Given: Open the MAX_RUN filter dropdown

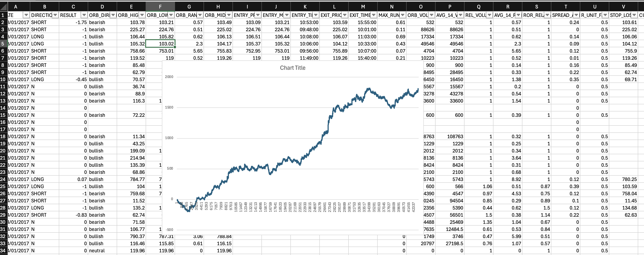Looking at the screenshot, I should click(x=403, y=15).
